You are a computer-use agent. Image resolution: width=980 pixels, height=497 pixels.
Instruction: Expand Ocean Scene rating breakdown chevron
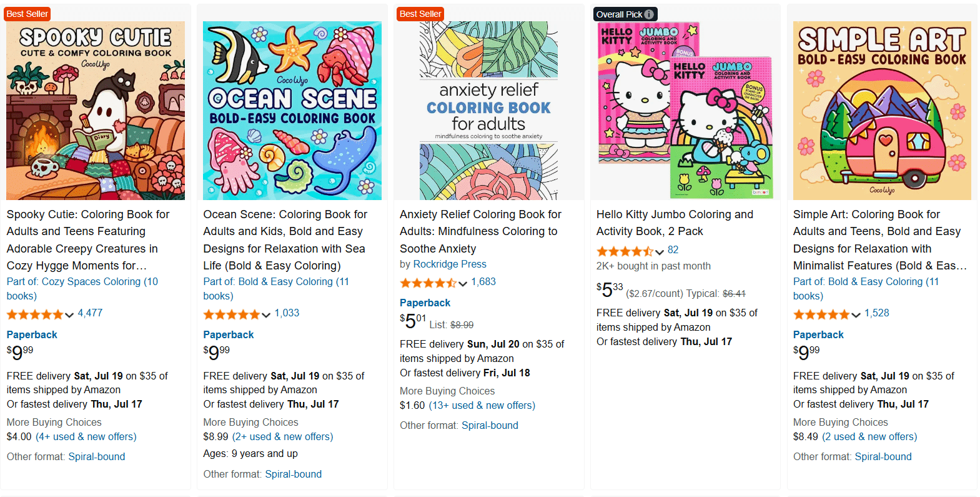tap(266, 314)
